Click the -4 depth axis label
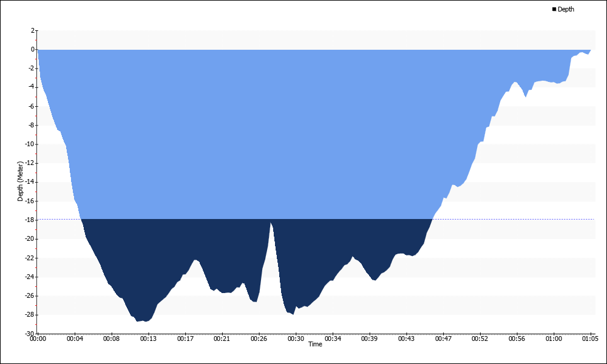 click(x=32, y=87)
